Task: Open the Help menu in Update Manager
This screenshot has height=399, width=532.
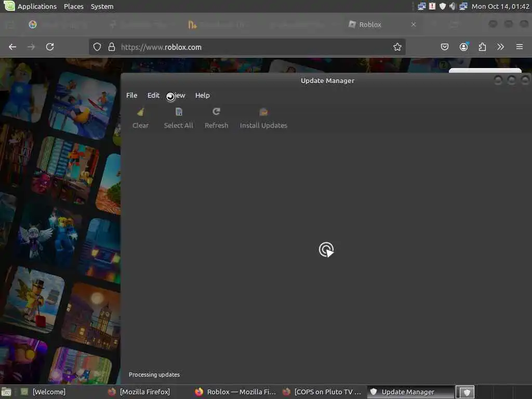Action: point(203,96)
